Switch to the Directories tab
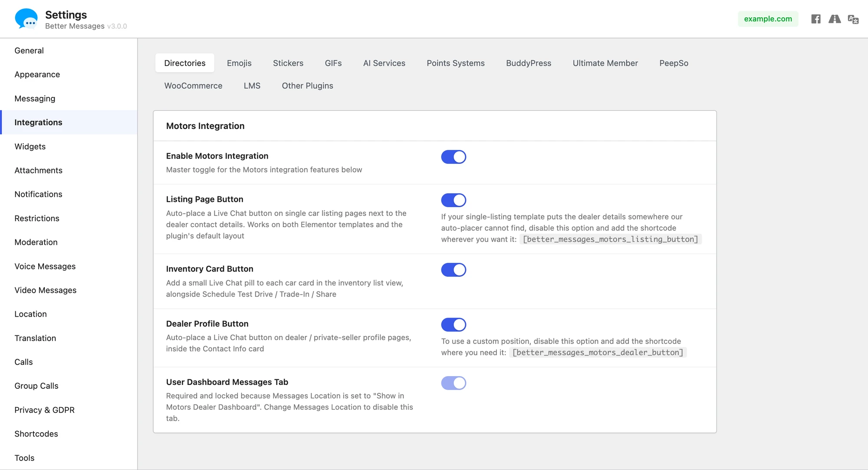The height and width of the screenshot is (470, 868). (x=185, y=63)
